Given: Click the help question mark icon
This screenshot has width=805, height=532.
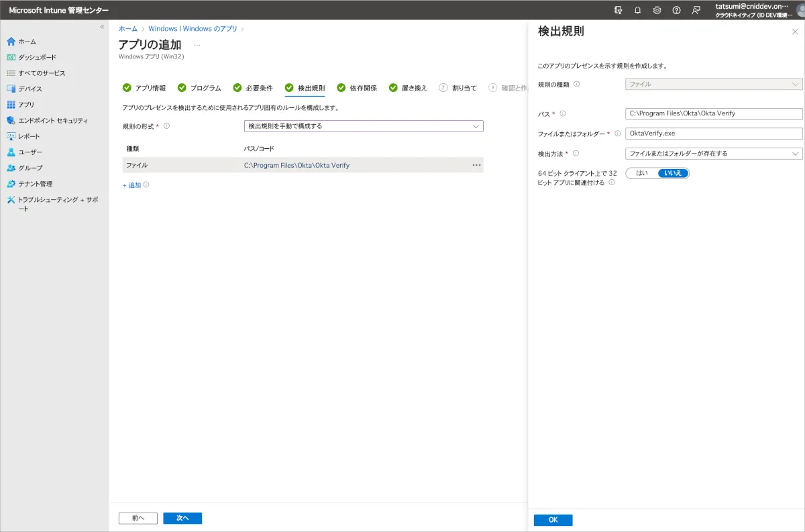Looking at the screenshot, I should point(676,10).
